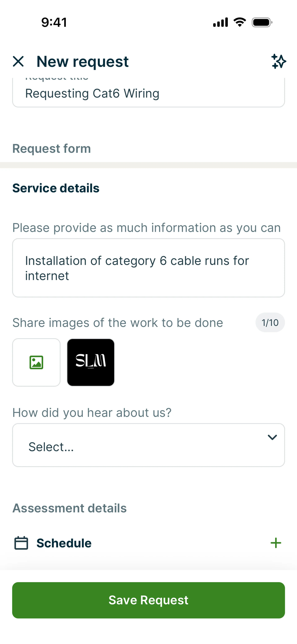Tap the add image icon

37,362
